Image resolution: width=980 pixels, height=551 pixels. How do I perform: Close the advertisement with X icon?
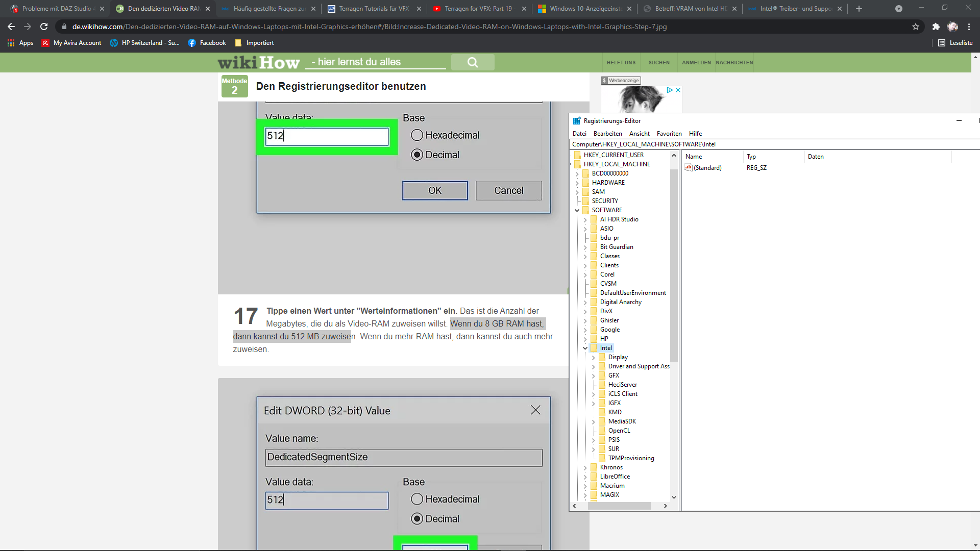click(x=678, y=90)
